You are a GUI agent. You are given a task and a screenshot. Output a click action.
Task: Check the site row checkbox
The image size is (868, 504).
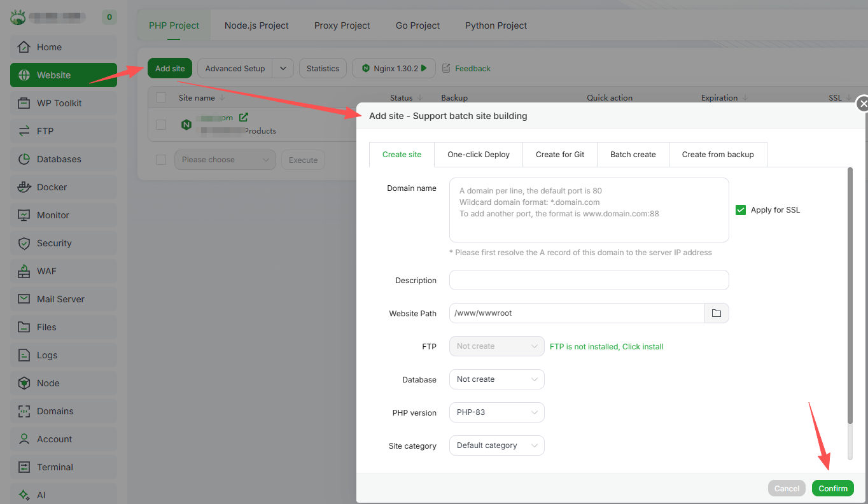[x=161, y=125]
